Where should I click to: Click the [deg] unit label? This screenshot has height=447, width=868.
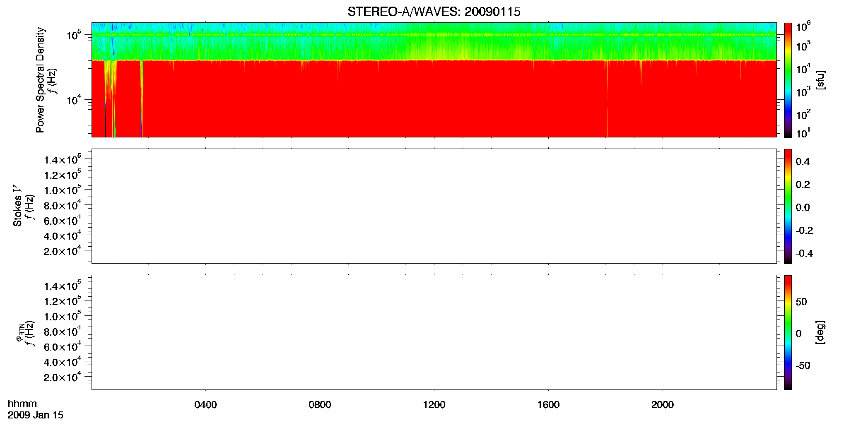pyautogui.click(x=820, y=332)
